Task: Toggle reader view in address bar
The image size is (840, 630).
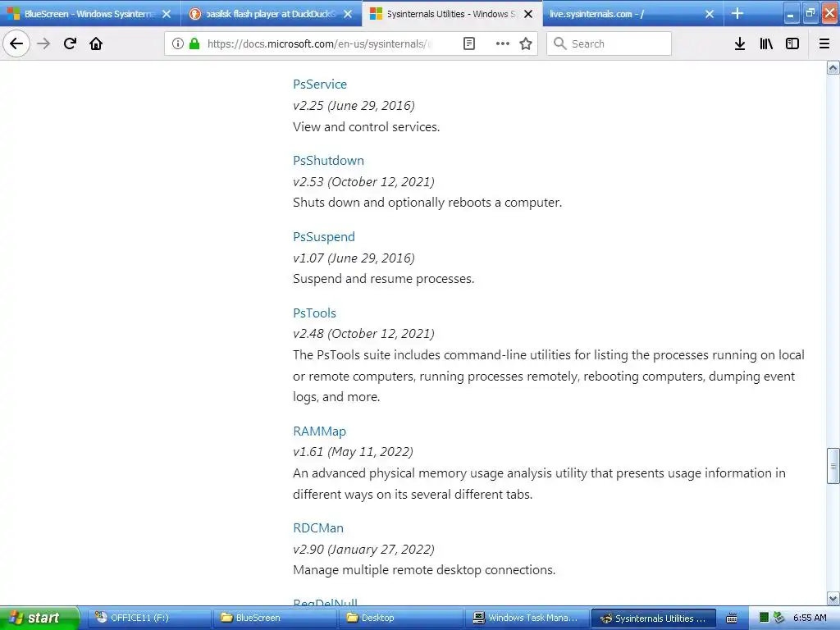Action: click(x=468, y=43)
